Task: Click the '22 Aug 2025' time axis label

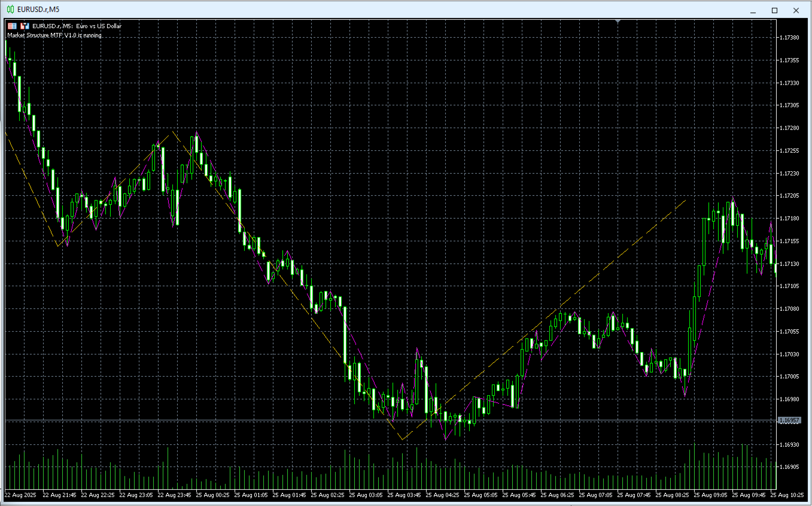Action: [x=20, y=495]
